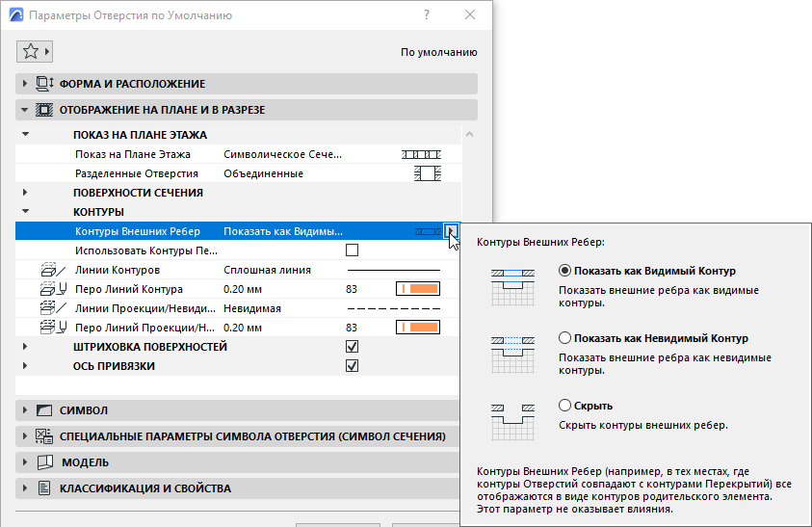This screenshot has height=527, width=812.
Task: Click the Символическое Сечение preview icon
Action: (421, 154)
